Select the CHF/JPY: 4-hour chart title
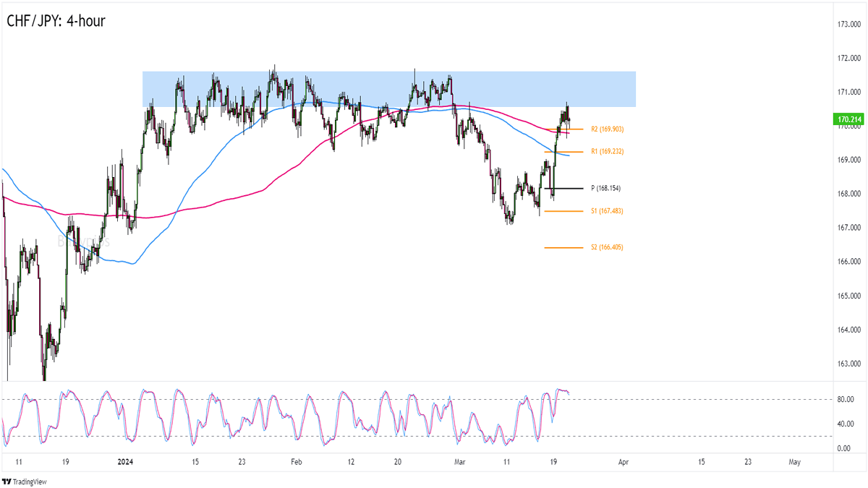Screen dimensions: 868x488 click(x=56, y=21)
